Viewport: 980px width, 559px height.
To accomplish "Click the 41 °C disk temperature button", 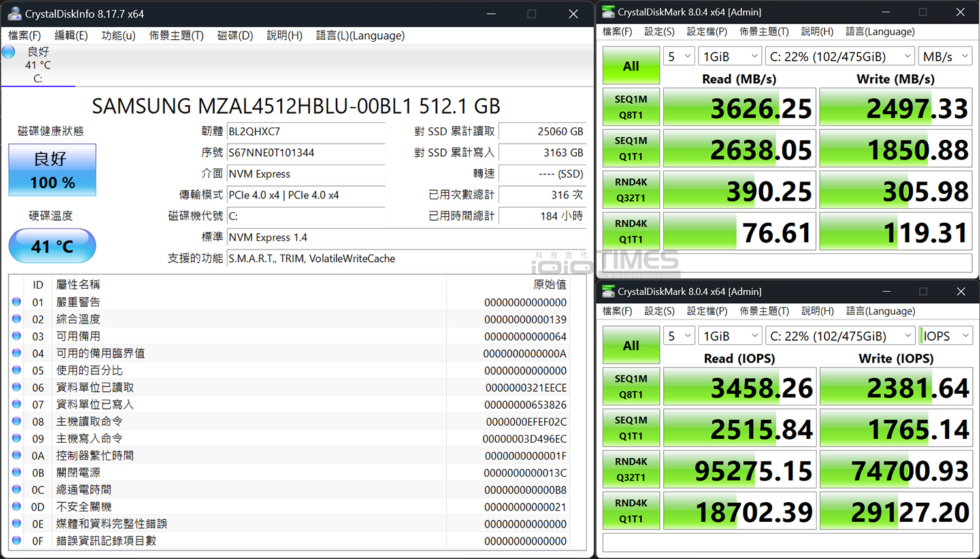I will [52, 246].
